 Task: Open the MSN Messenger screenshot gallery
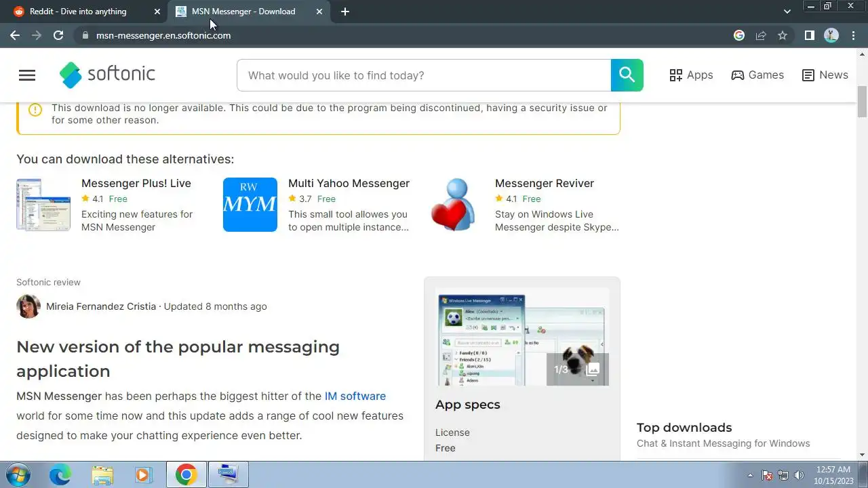[x=522, y=337]
